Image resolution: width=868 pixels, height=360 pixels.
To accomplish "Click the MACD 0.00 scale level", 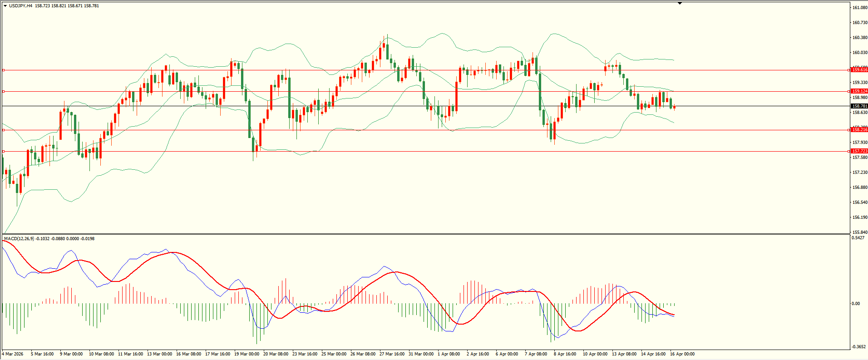I will 856,304.
